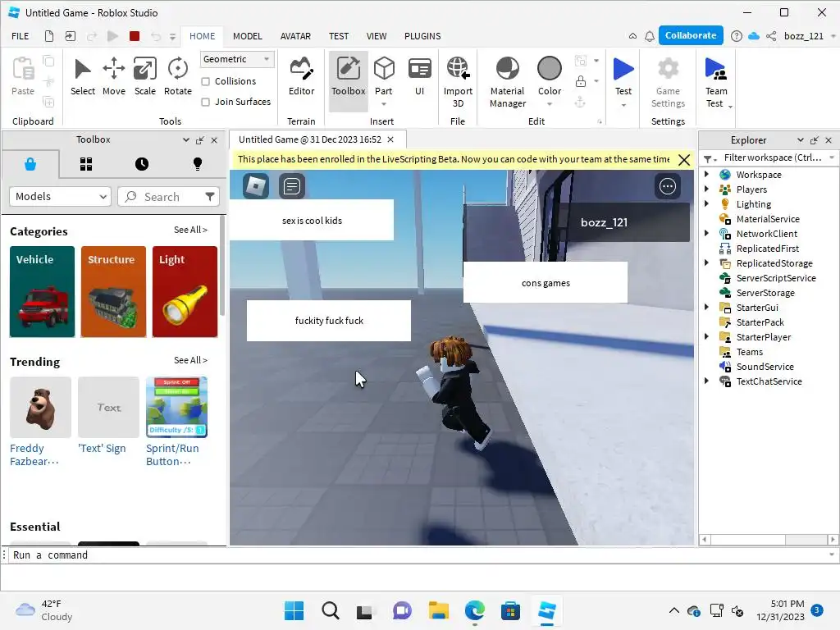Click Import 3D

tap(458, 83)
